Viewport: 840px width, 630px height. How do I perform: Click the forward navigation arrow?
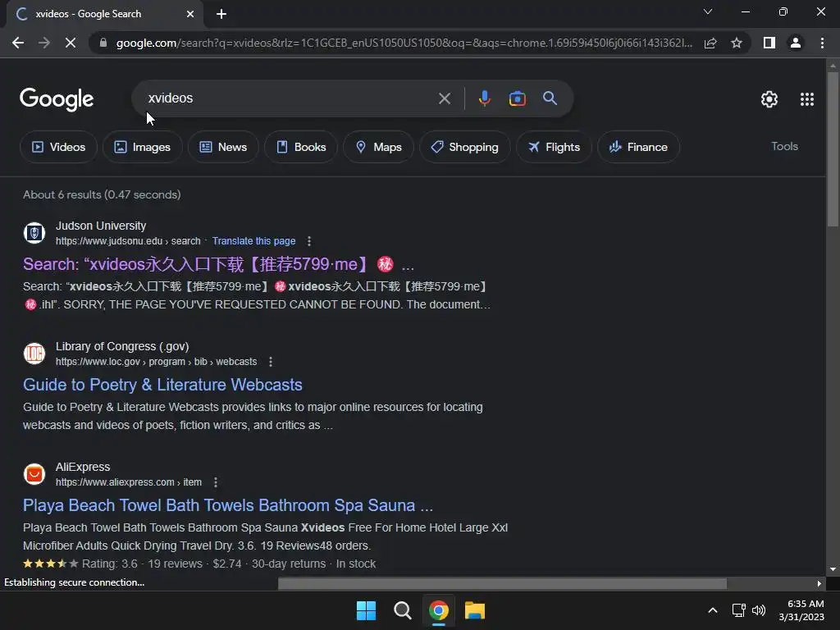[x=44, y=43]
